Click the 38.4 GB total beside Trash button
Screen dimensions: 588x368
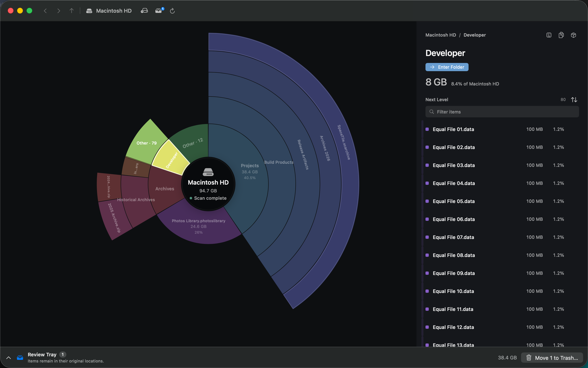click(x=507, y=358)
